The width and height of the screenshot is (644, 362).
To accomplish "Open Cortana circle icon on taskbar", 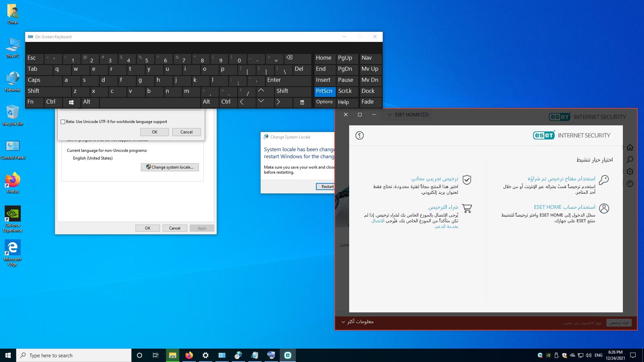I will (140, 355).
